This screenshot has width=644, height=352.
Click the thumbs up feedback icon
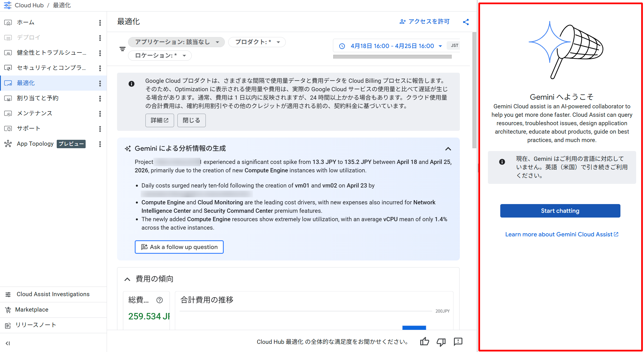424,342
